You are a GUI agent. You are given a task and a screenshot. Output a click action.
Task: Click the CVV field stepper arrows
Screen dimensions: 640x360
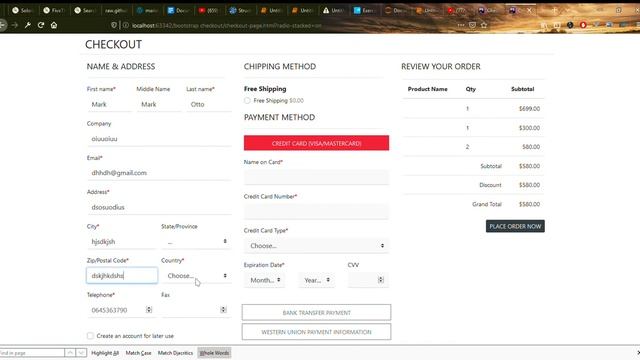(381, 280)
